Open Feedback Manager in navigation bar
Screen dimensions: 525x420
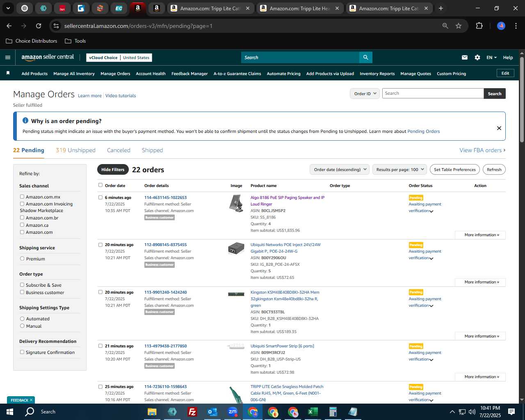(189, 74)
